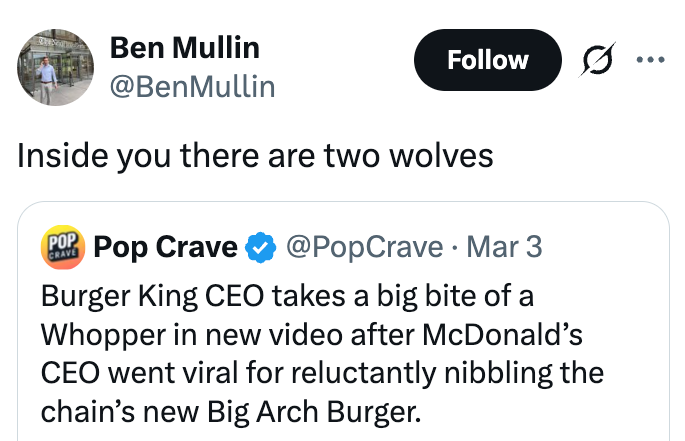Viewport: 685px width, 441px height.
Task: Open Ben Mullin's profile photo
Action: coord(55,67)
